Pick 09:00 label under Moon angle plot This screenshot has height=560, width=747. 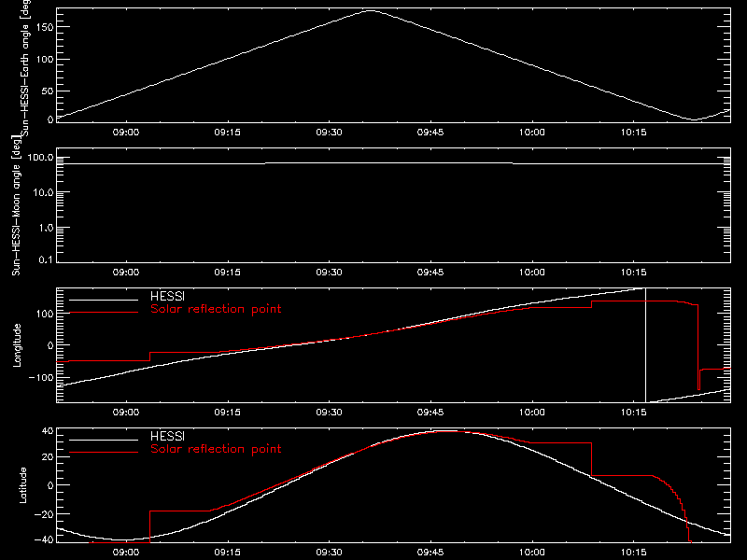(126, 273)
